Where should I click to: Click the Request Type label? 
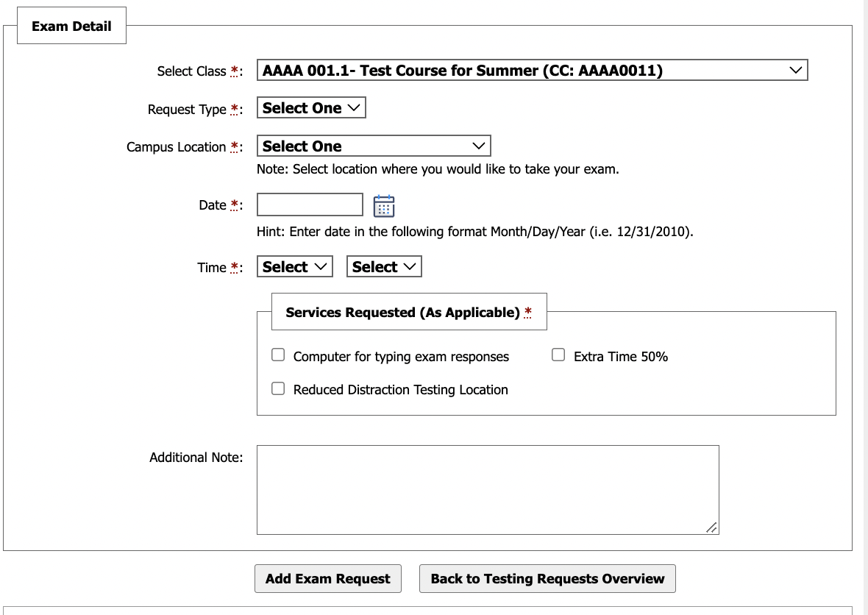pos(195,110)
